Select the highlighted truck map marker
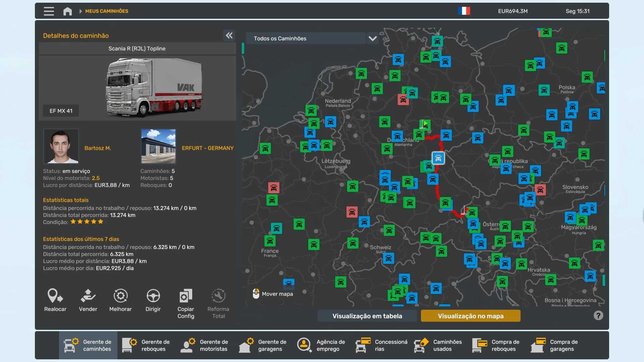 (x=438, y=158)
